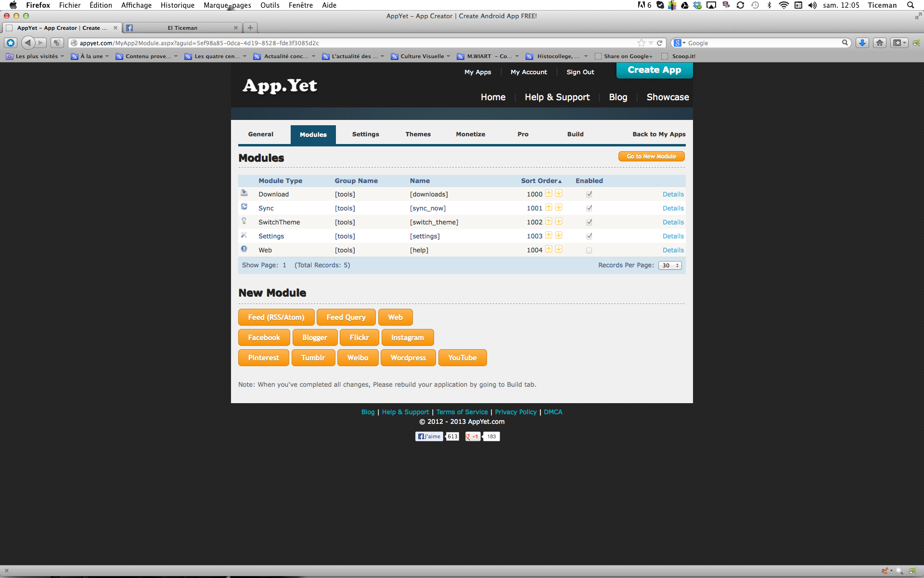Viewport: 924px width, 578px height.
Task: Reload page with the refresh icon
Action: click(x=660, y=43)
